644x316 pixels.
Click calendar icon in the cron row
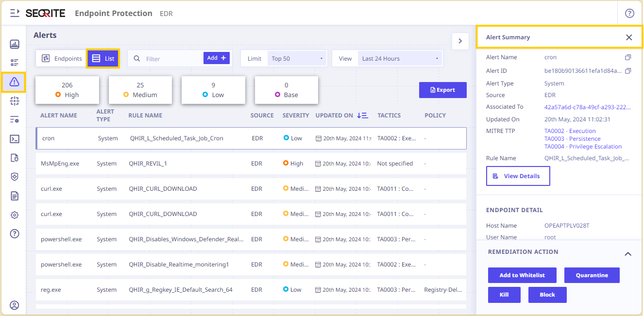(319, 138)
